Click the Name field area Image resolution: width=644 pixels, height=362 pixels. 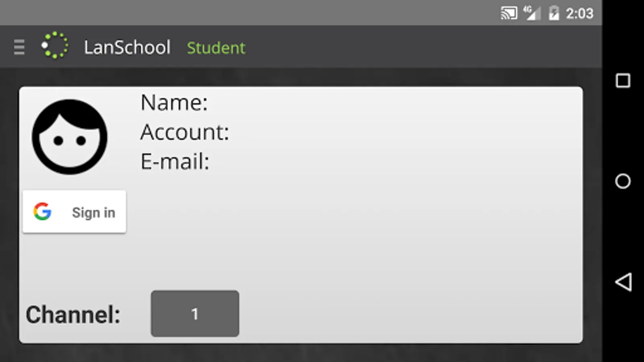(174, 103)
